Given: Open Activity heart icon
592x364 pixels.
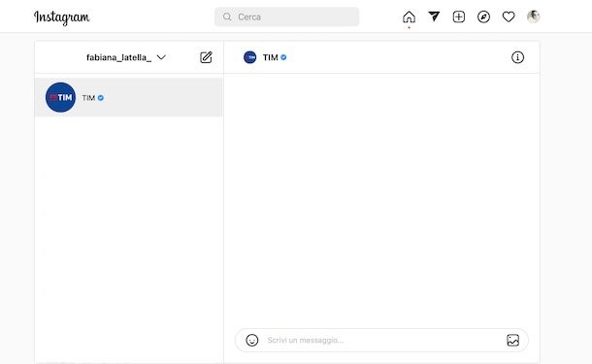Looking at the screenshot, I should 509,17.
